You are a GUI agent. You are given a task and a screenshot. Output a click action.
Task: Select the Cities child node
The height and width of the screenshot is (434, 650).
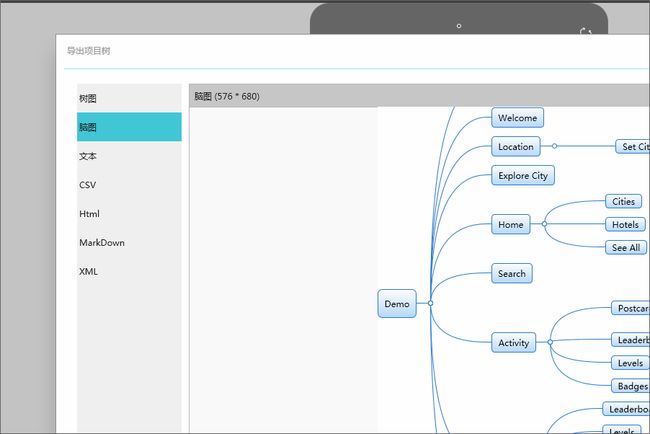pos(623,202)
